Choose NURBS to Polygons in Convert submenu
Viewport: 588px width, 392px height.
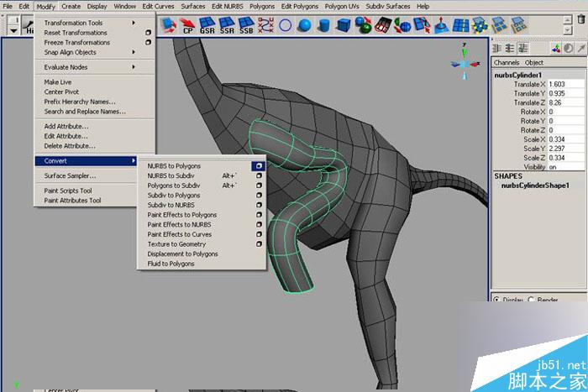[174, 165]
